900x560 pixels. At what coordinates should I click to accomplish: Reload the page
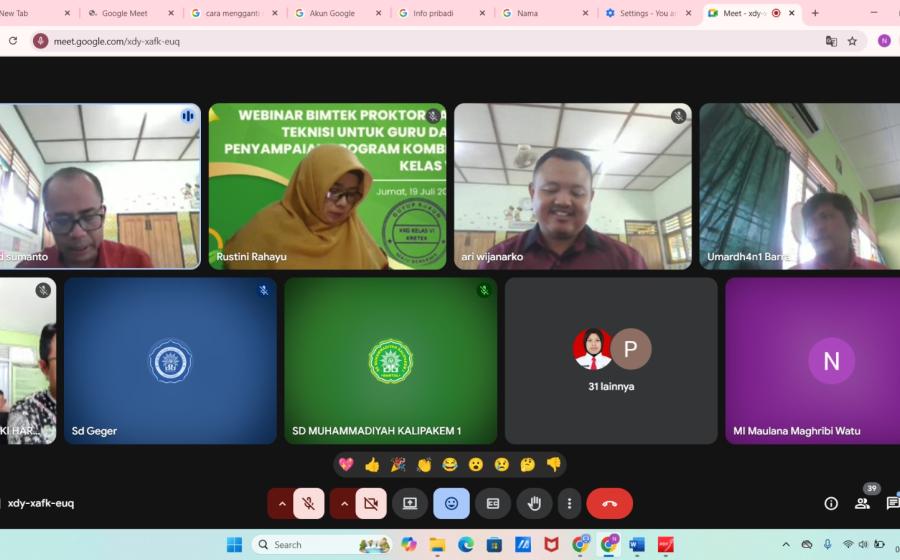tap(13, 41)
